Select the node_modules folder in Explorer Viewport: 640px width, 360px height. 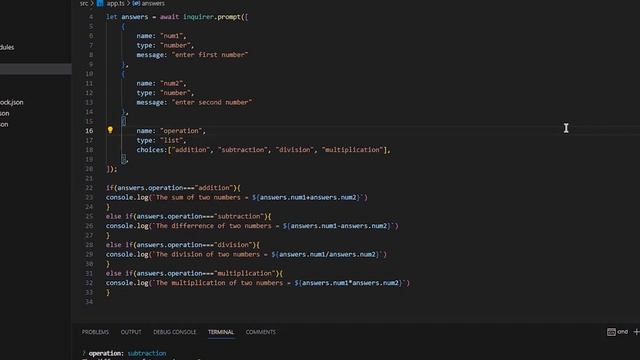(7, 47)
